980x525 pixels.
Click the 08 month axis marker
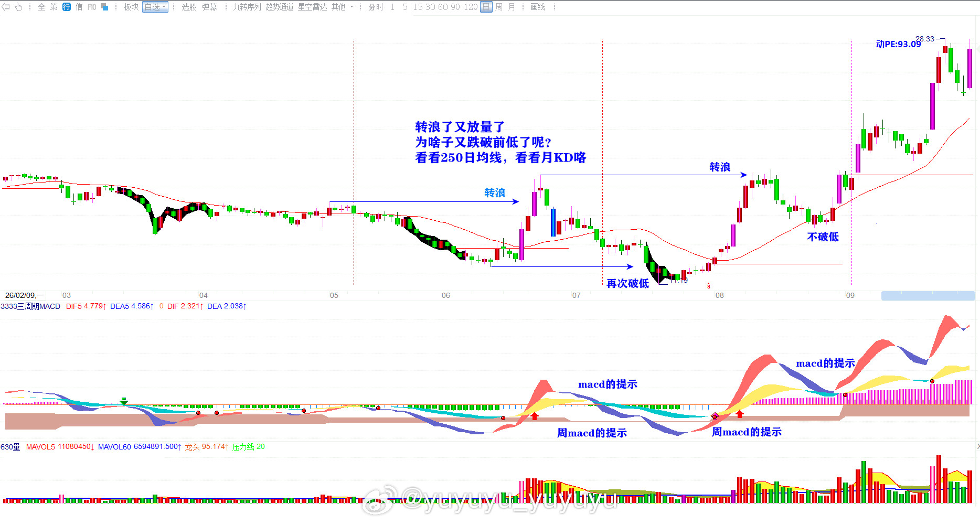pos(720,295)
